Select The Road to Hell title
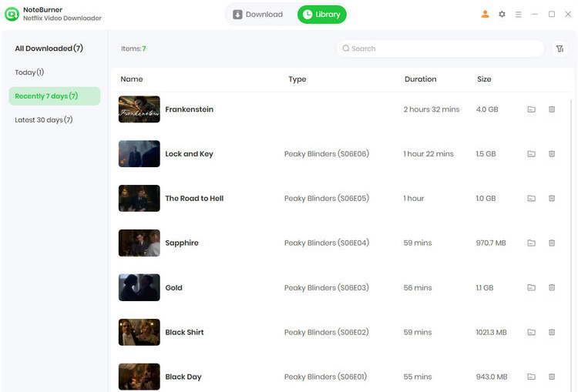Viewport: 578px width, 392px height. (x=194, y=198)
